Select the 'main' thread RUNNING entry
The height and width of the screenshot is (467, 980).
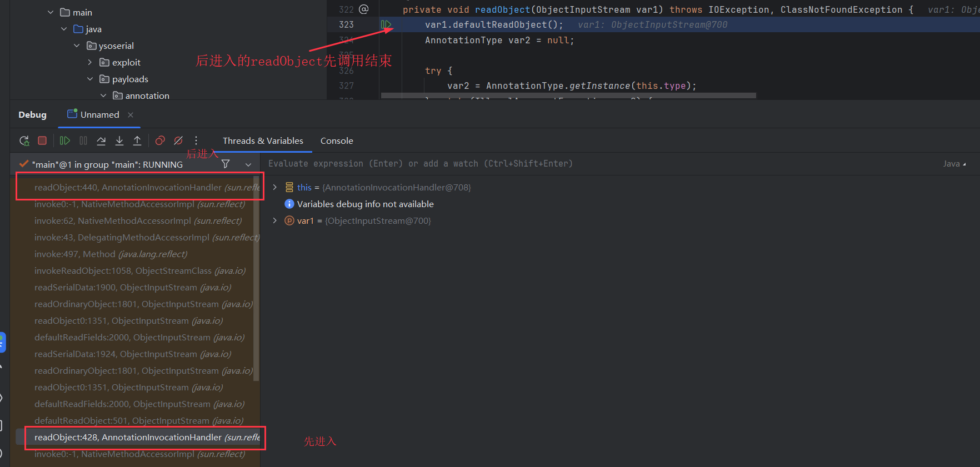pyautogui.click(x=107, y=164)
